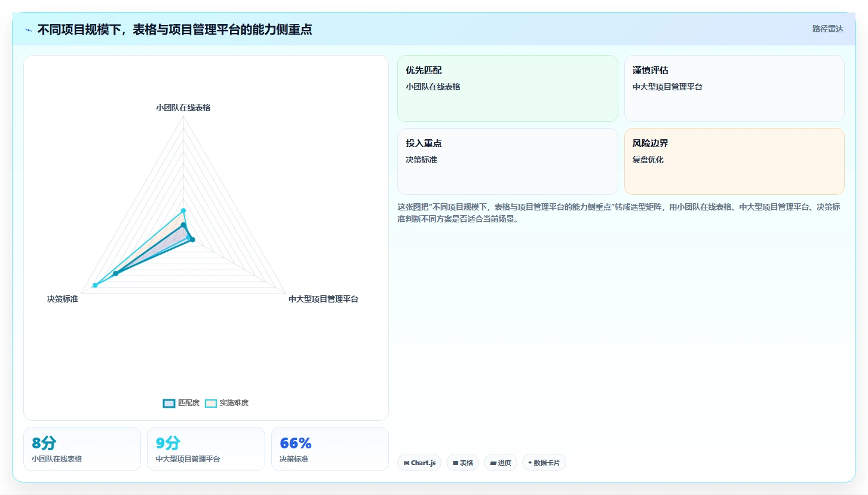The width and height of the screenshot is (868, 495).
Task: Click the chart title 不同项目规模下 heading
Action: 174,29
